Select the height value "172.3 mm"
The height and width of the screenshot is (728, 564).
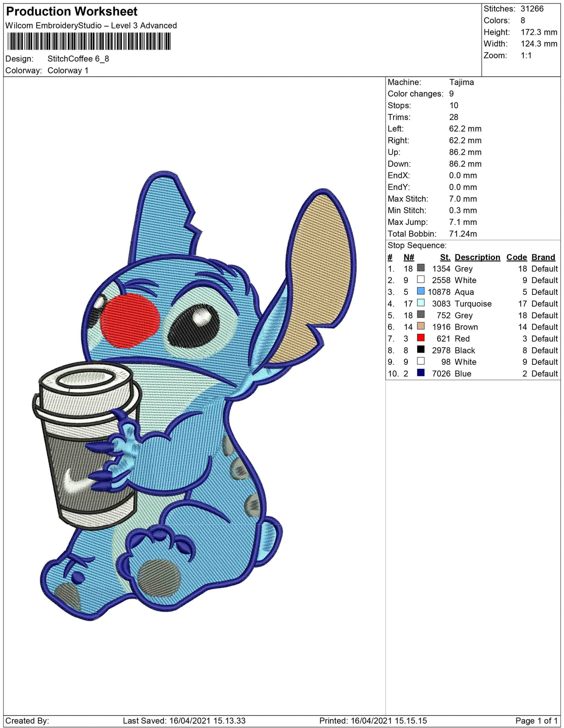click(539, 32)
